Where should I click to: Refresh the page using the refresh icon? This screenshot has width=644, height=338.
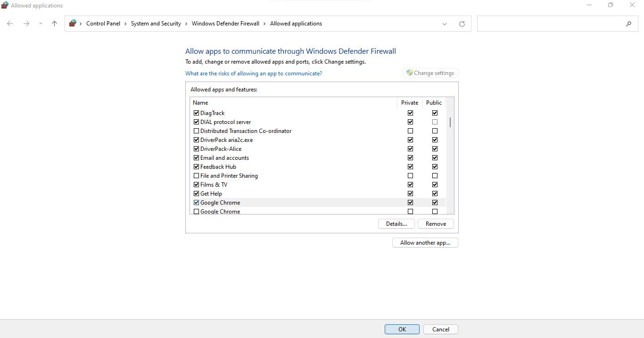point(462,24)
